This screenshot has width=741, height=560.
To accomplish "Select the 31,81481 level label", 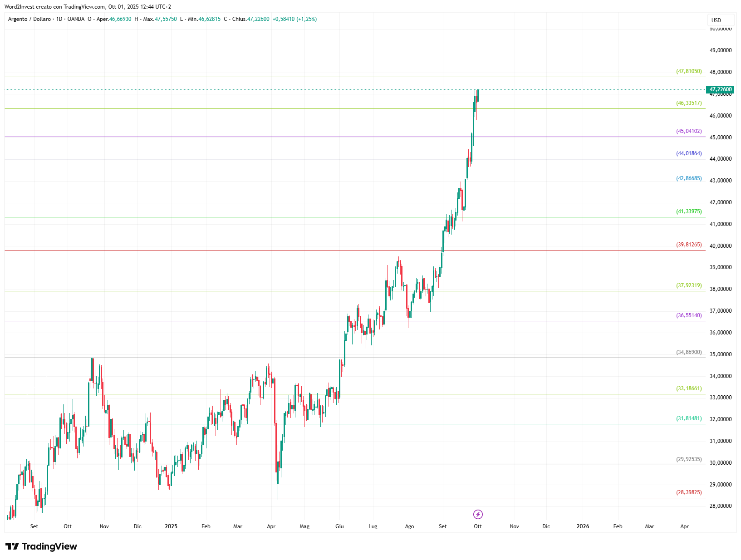I will 689,418.
